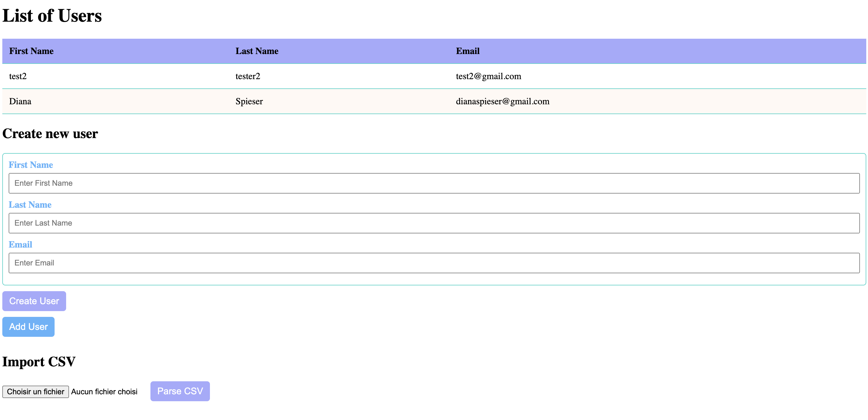
Task: Click the Parse CSV button
Action: pos(180,391)
